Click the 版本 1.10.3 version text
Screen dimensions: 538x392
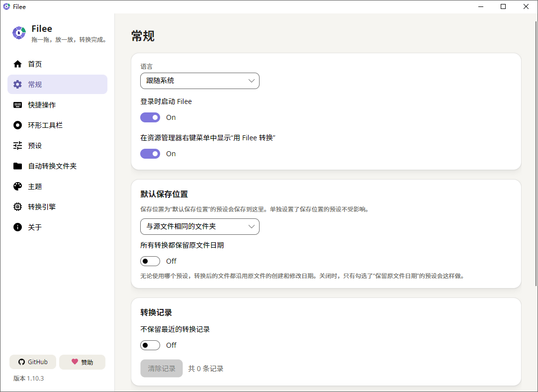pyautogui.click(x=28, y=378)
